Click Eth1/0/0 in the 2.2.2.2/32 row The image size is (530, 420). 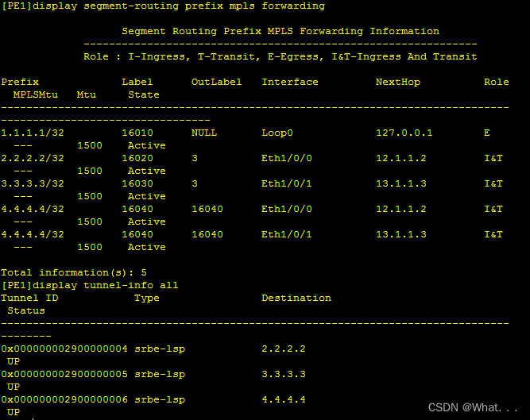(x=287, y=158)
